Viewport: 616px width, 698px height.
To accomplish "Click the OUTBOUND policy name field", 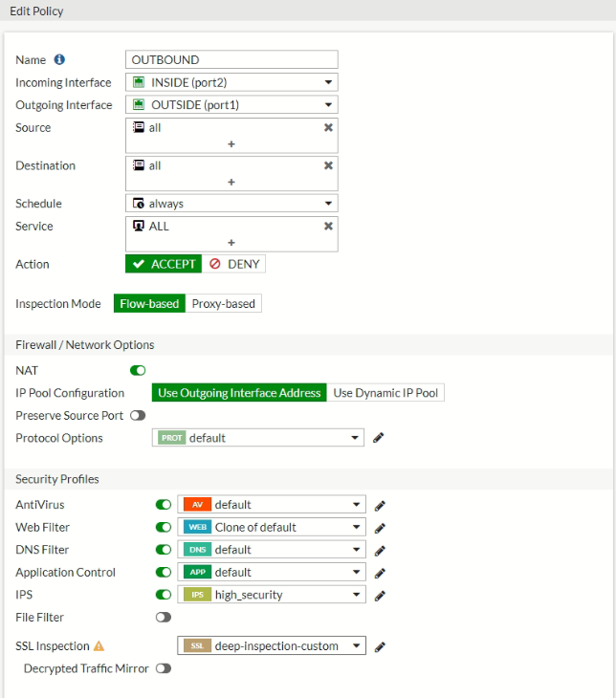I will pyautogui.click(x=231, y=59).
